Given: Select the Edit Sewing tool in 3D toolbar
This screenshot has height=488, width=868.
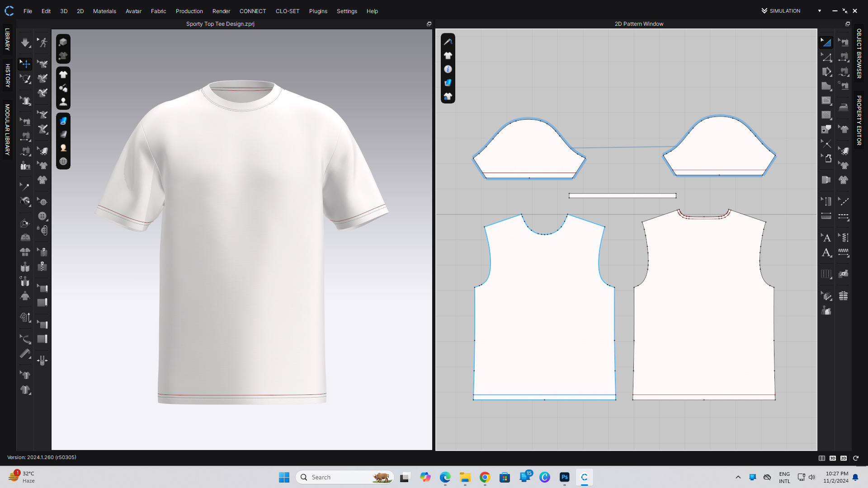Looking at the screenshot, I should point(25,121).
